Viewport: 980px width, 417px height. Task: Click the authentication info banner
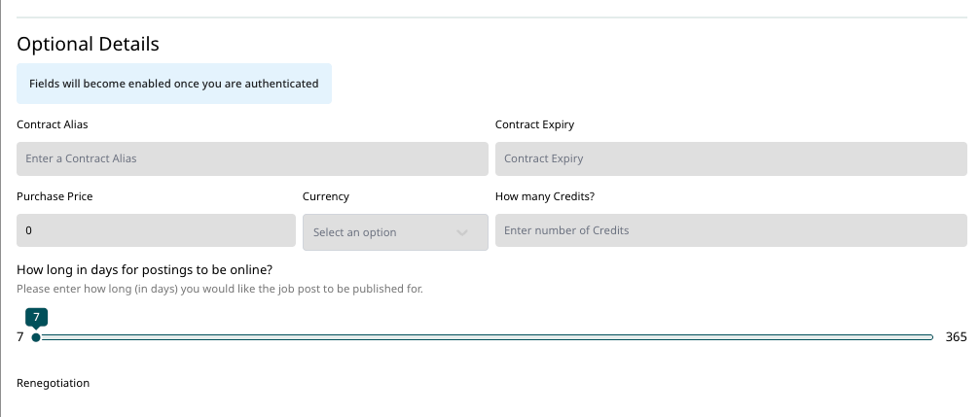pos(174,84)
